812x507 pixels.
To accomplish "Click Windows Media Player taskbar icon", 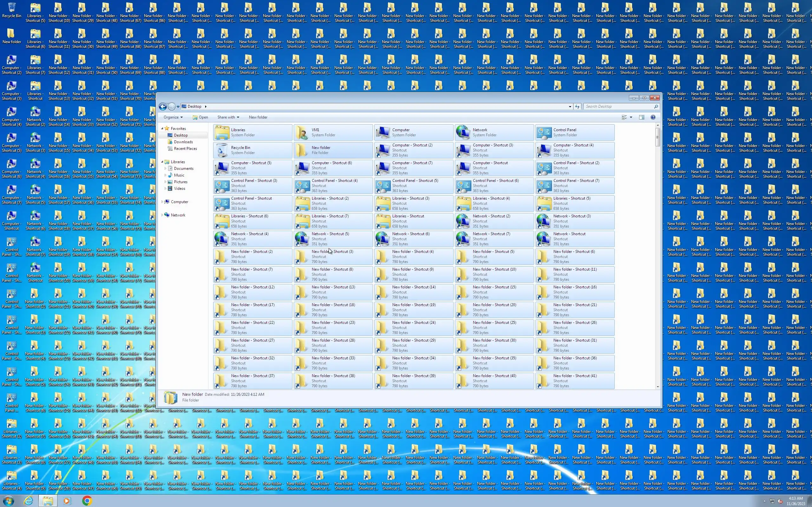I will [67, 501].
